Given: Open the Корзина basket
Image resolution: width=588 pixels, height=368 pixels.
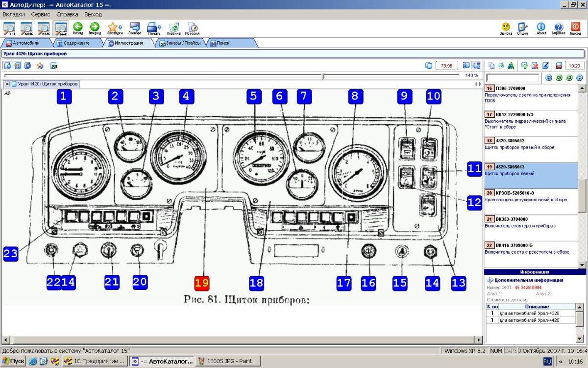Looking at the screenshot, I should pos(173,28).
